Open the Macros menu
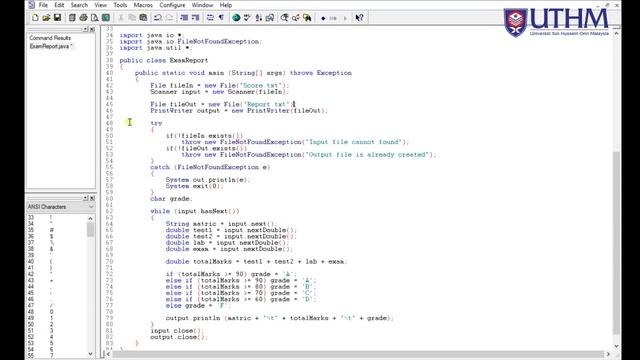 tap(143, 5)
